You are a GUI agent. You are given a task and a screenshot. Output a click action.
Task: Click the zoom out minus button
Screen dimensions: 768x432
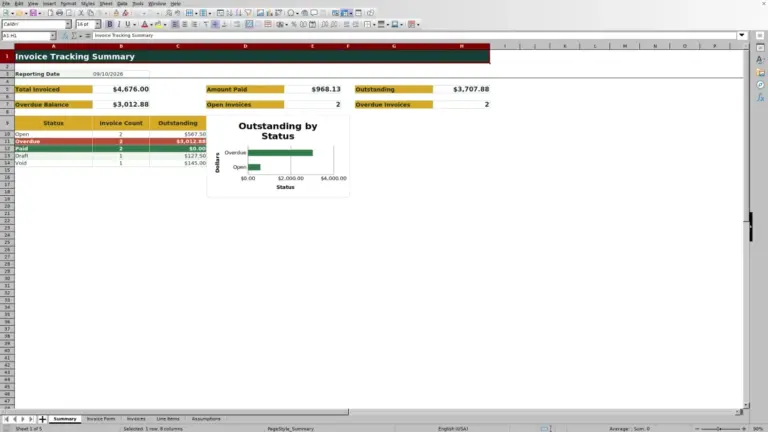tap(697, 429)
